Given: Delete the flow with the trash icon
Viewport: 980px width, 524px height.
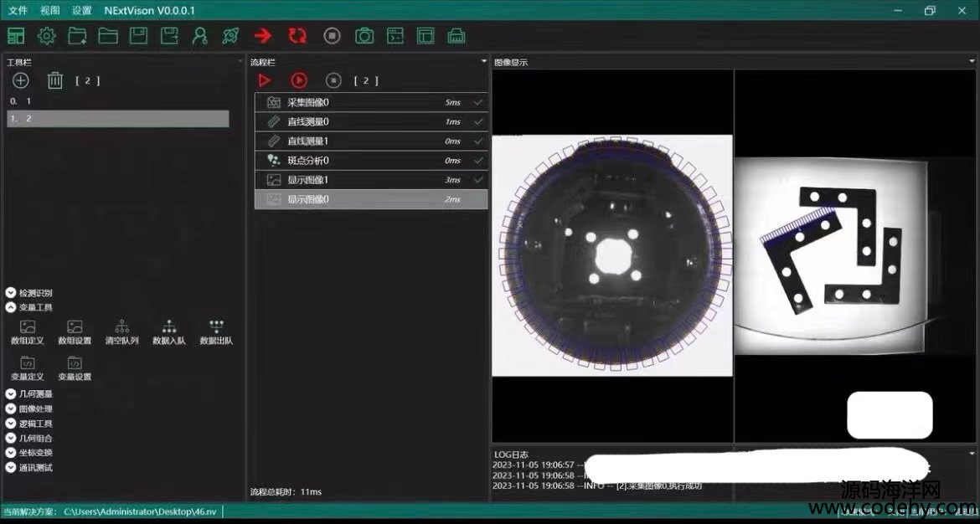Looking at the screenshot, I should [x=55, y=80].
